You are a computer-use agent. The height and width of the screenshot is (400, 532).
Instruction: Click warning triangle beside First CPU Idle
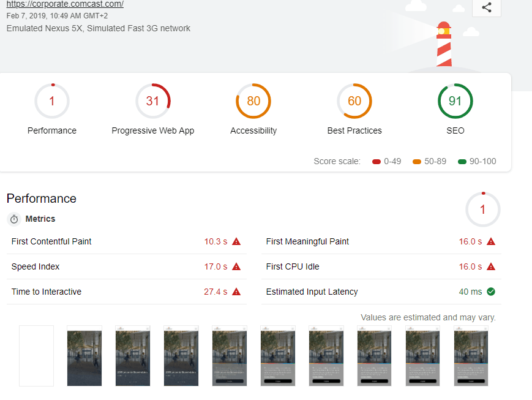pos(490,266)
